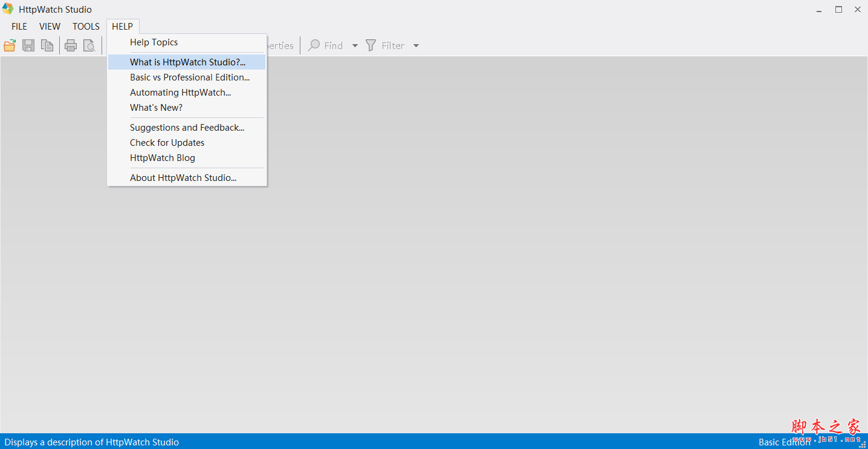Open the FILE menu
Image resolution: width=868 pixels, height=449 pixels.
pyautogui.click(x=19, y=26)
